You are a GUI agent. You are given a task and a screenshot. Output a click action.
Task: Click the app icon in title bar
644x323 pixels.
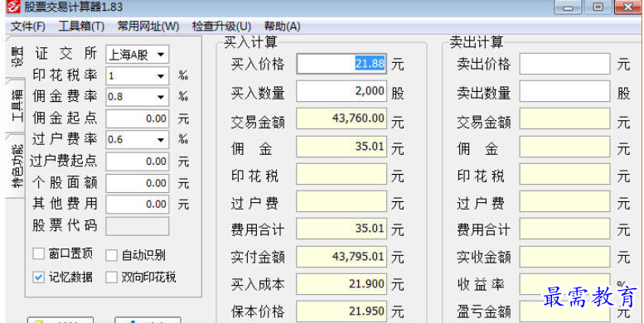(x=13, y=6)
